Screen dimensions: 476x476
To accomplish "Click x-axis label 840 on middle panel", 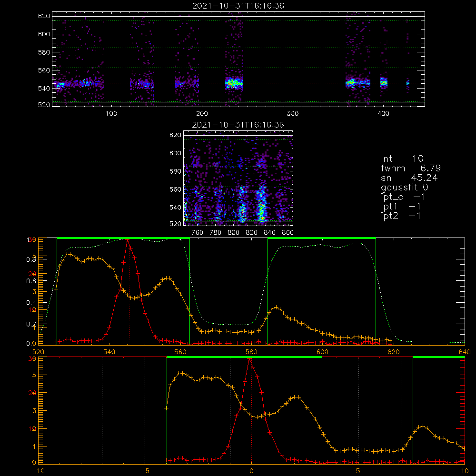I will (x=269, y=233).
